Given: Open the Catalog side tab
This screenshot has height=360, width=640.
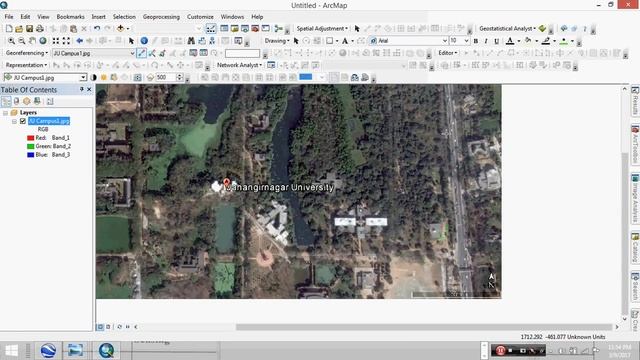Looking at the screenshot, I should tap(635, 248).
